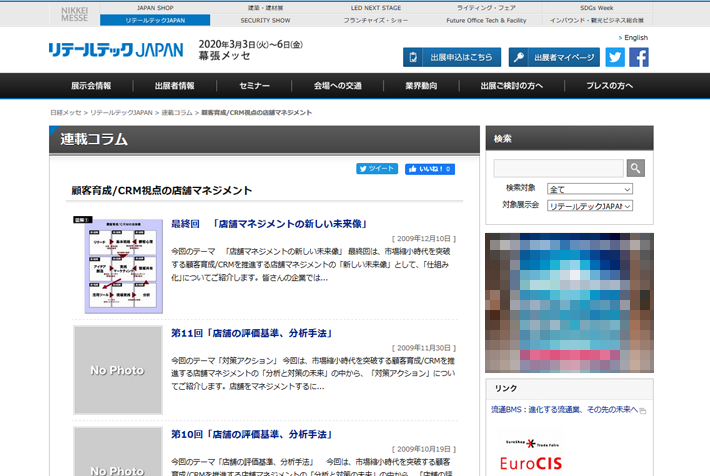710x476 pixels.
Task: Click the 2009年10月19日 date text
Action: (424, 449)
